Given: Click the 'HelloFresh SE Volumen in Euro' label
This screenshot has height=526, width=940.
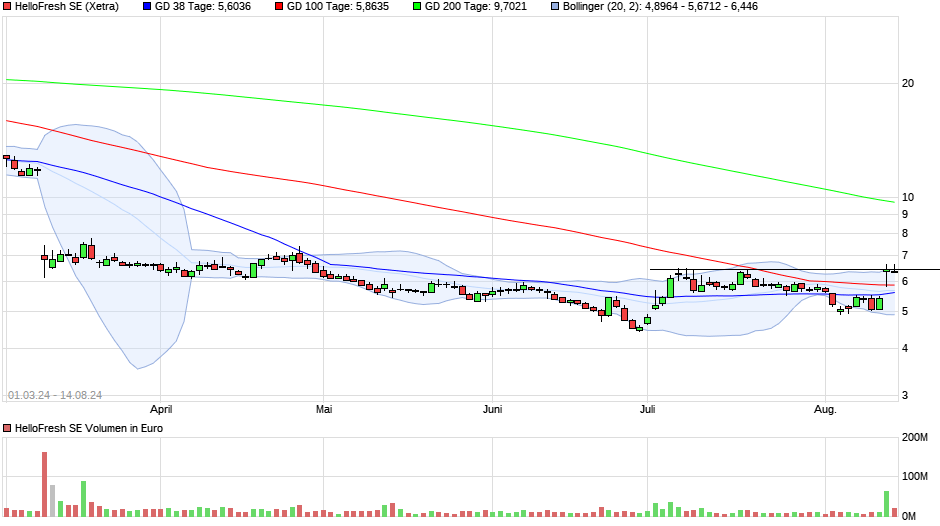Looking at the screenshot, I should coord(89,428).
